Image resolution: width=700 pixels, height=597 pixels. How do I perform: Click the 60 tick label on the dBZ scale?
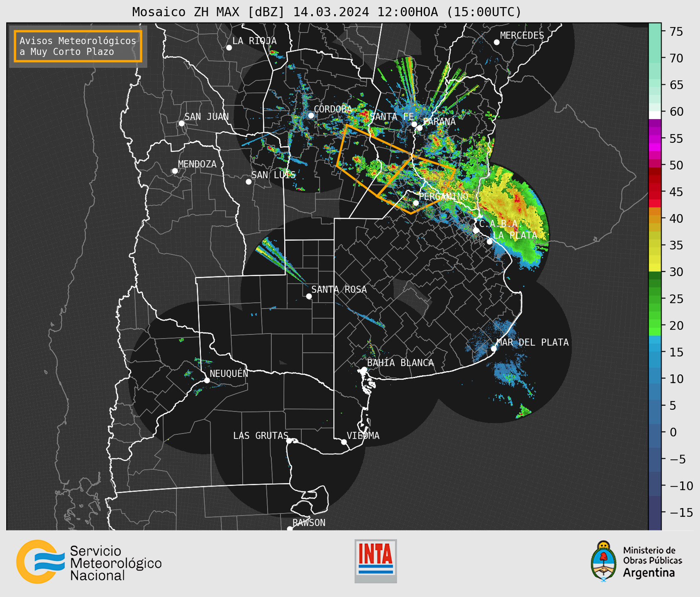[676, 112]
